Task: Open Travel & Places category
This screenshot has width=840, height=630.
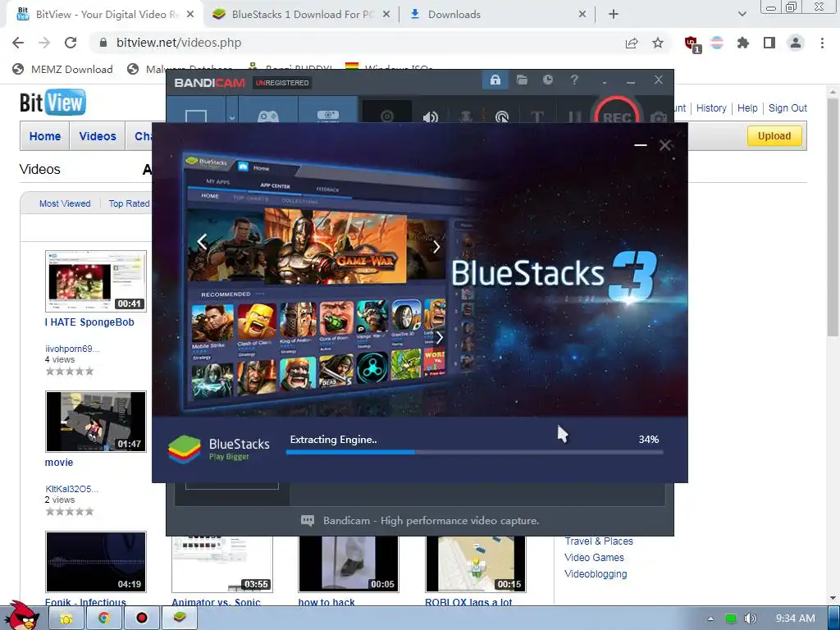Action: tap(598, 541)
